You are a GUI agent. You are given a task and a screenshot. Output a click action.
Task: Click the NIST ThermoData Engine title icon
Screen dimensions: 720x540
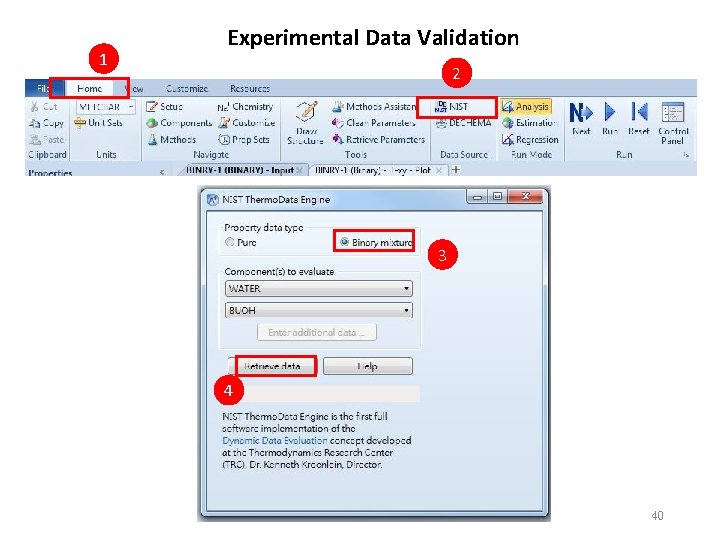pyautogui.click(x=212, y=200)
